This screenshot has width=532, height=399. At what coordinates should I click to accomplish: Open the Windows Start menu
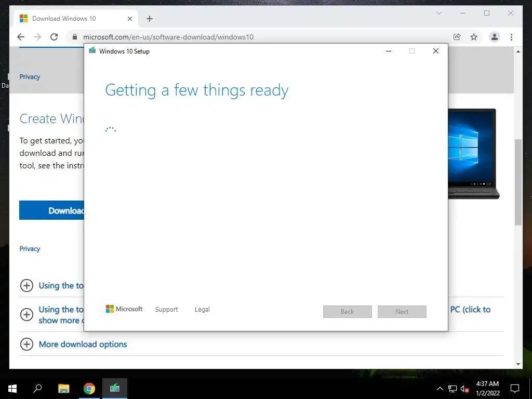coord(12,389)
